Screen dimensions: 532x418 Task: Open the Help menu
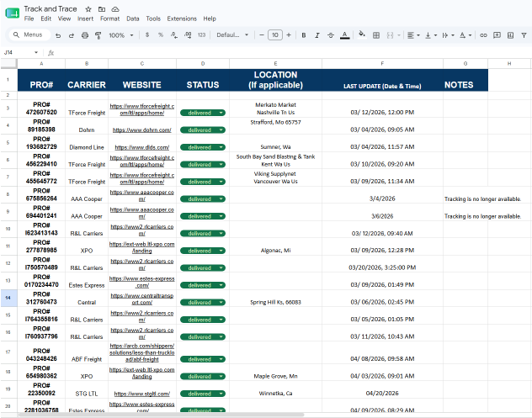click(210, 19)
